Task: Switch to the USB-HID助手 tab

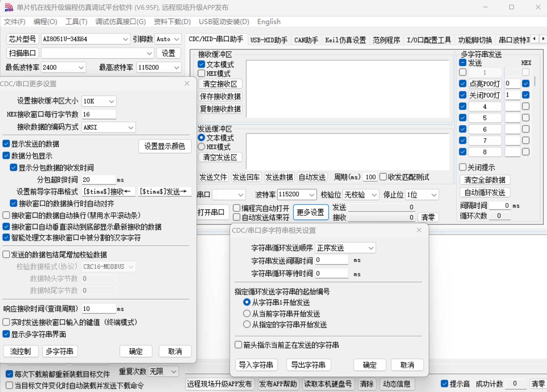Action: [x=269, y=40]
